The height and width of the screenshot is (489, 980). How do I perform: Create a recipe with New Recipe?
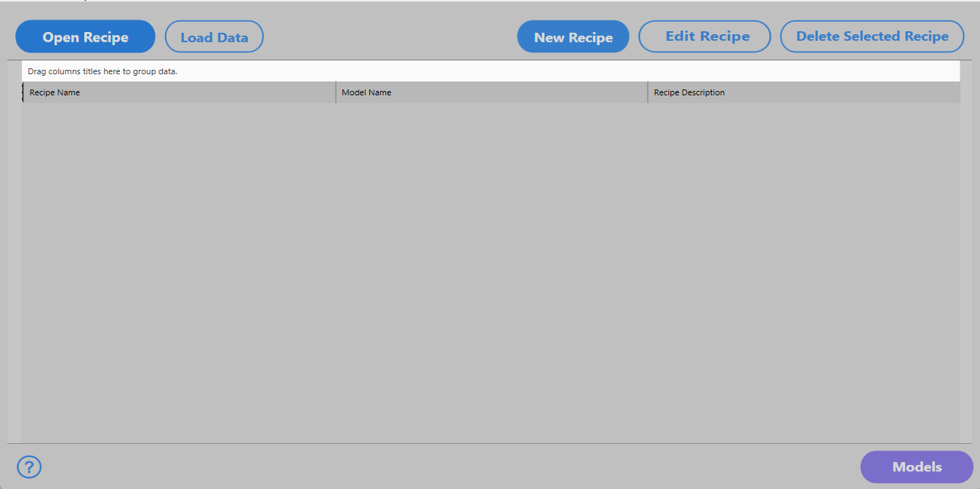(573, 37)
